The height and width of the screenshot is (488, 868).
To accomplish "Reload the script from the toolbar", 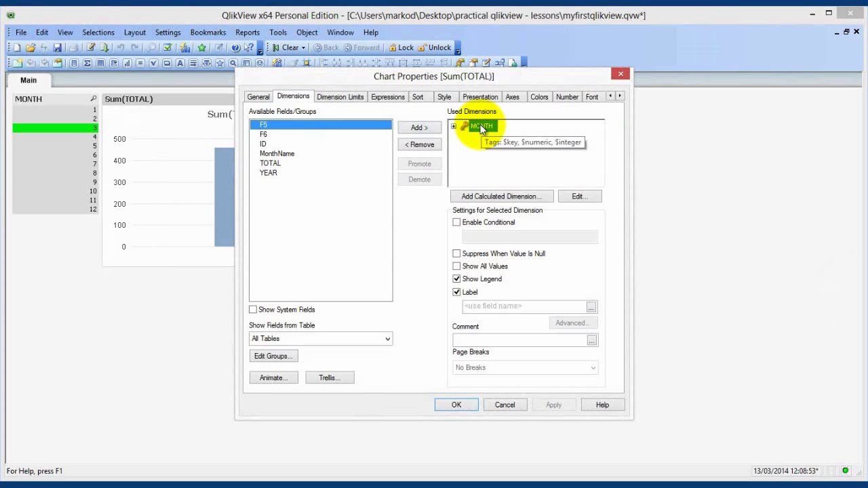I will tap(104, 47).
